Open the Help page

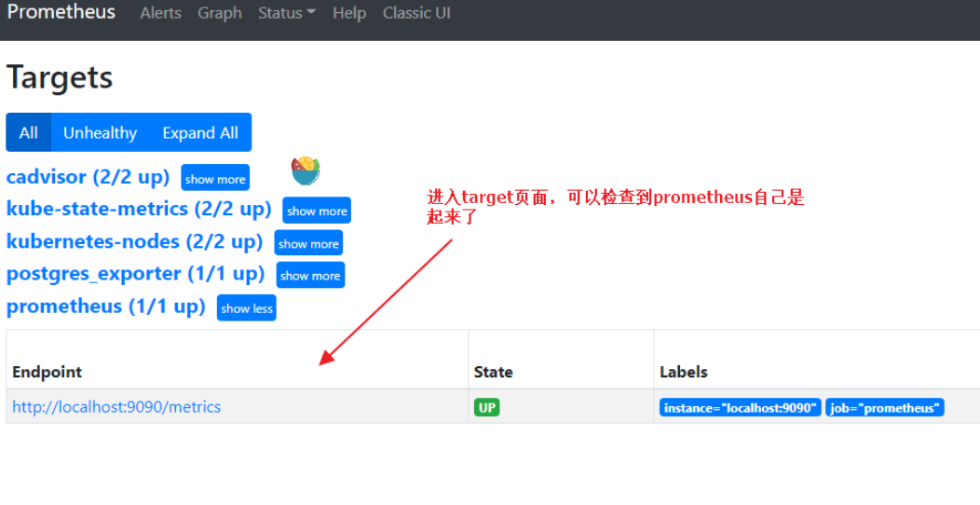click(x=349, y=13)
